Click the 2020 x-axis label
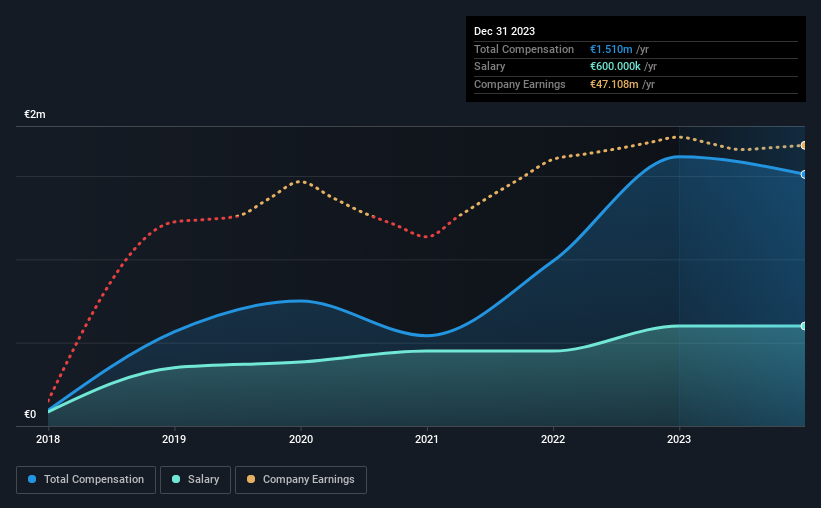The width and height of the screenshot is (821, 508). [301, 439]
